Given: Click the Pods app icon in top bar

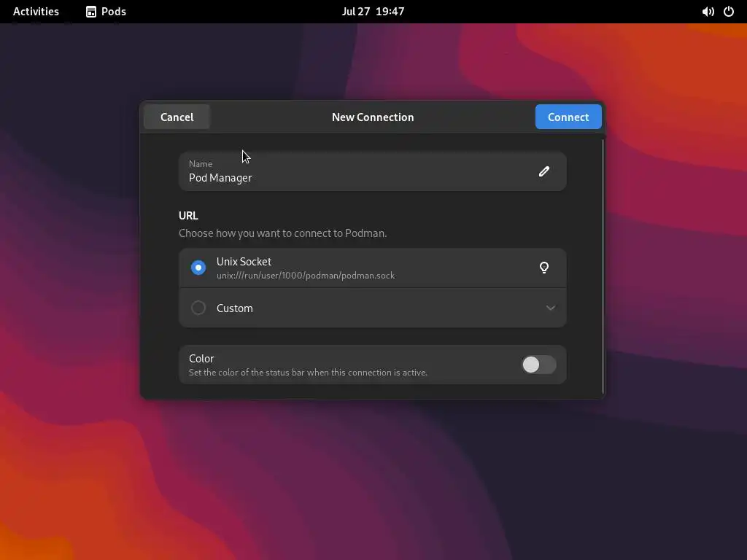Looking at the screenshot, I should pyautogui.click(x=91, y=12).
